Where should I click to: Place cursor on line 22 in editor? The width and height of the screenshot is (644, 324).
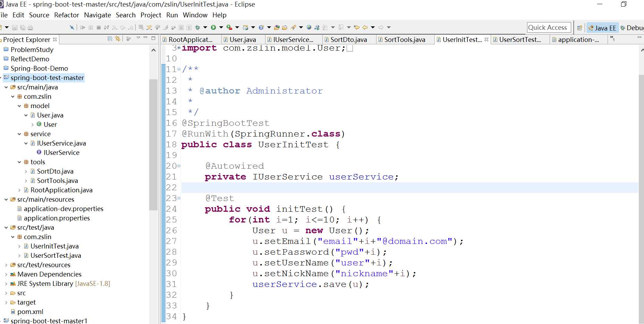[x=409, y=188]
